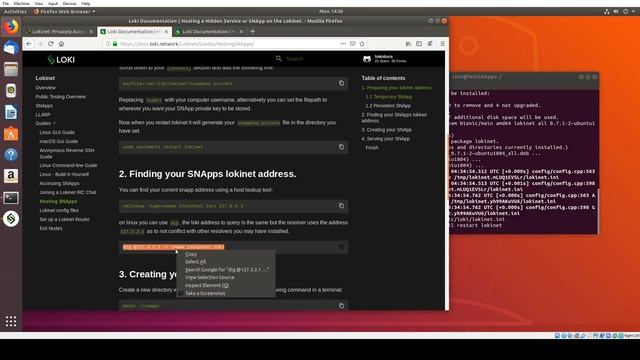Open Public Testing Overview sidebar link
Viewport: 640px width, 360px height.
60,97
